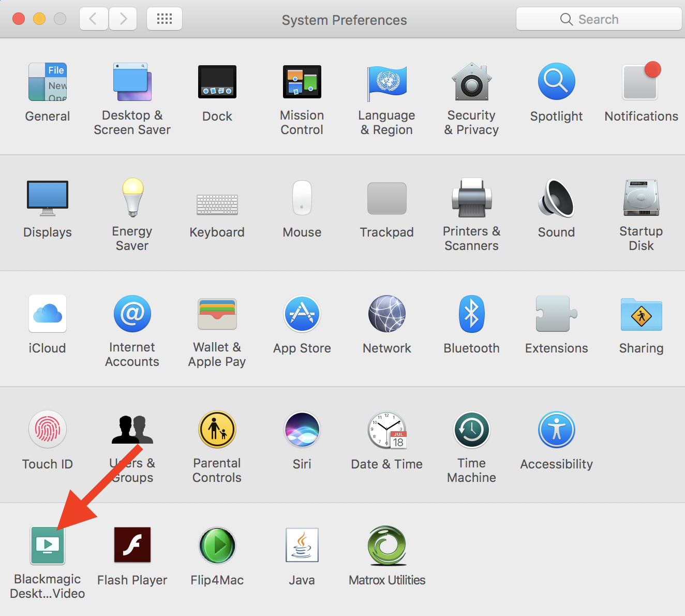Viewport: 685px width, 616px height.
Task: Click the forward navigation arrow
Action: click(123, 19)
